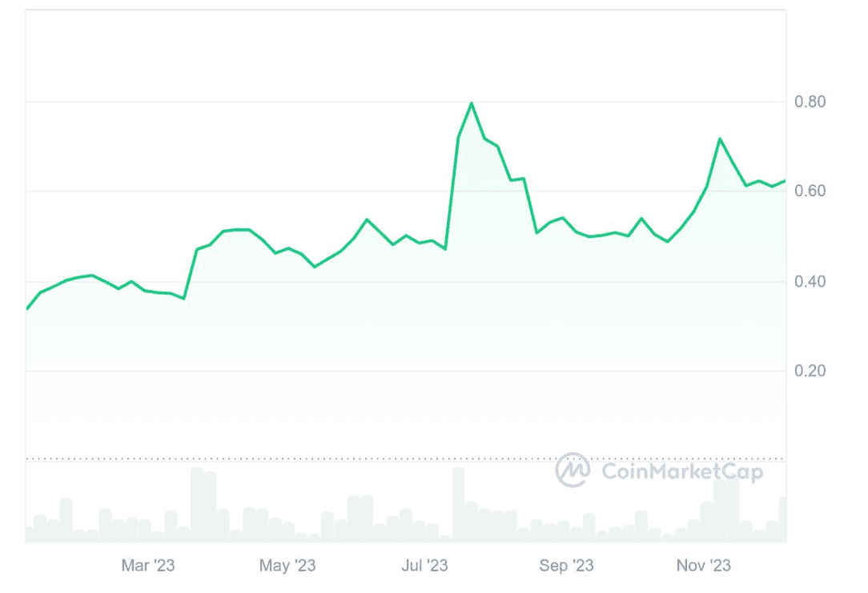This screenshot has height=593, width=868.
Task: Click the 0.60 price axis label
Action: coord(810,191)
